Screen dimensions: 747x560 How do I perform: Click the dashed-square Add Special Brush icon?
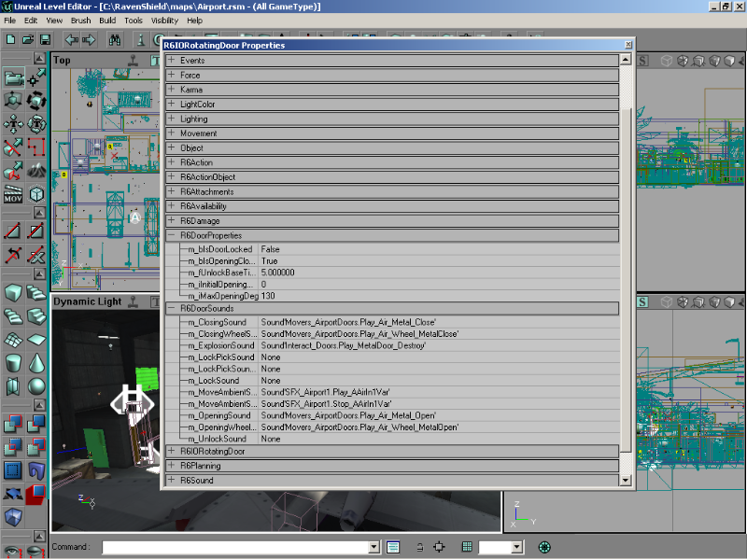pos(13,470)
